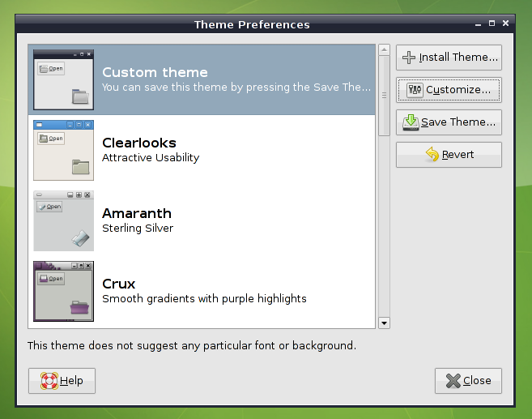Viewport: 532px width, 419px height.
Task: Choose the Amaranth theme name
Action: point(137,213)
